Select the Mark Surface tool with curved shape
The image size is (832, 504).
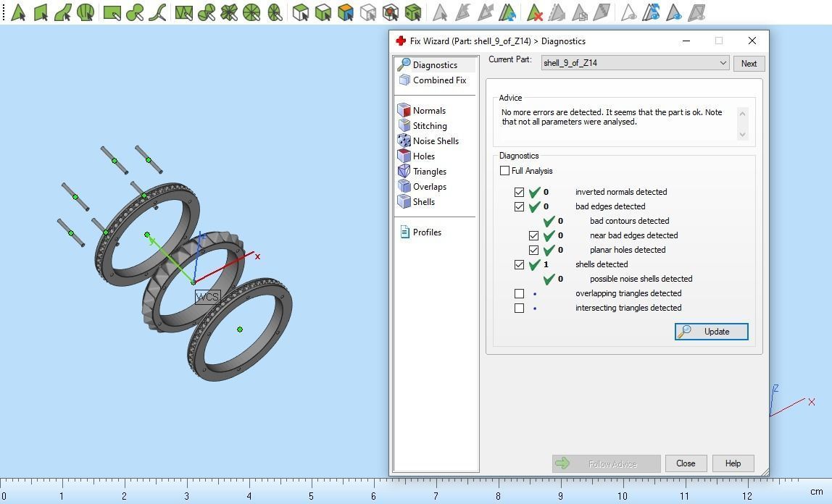pos(63,12)
